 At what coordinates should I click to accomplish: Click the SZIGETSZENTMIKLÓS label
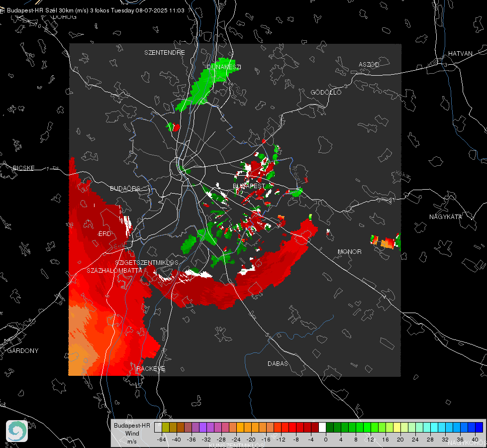pyautogui.click(x=147, y=262)
